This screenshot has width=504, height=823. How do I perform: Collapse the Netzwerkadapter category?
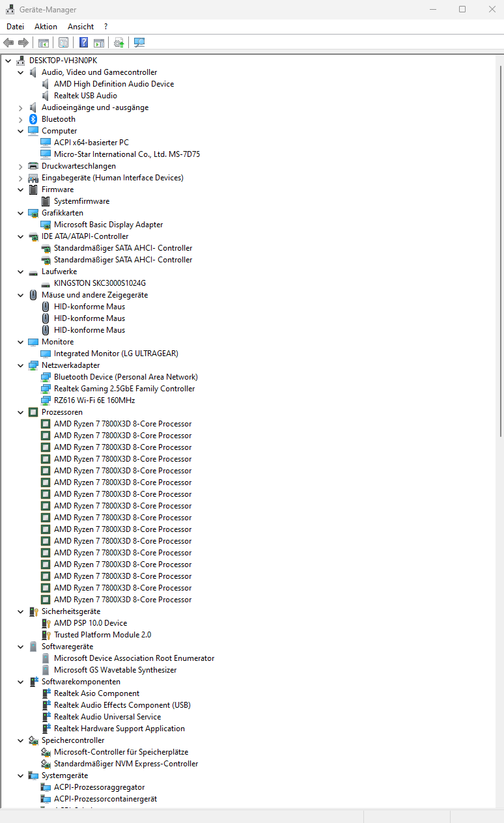click(21, 365)
